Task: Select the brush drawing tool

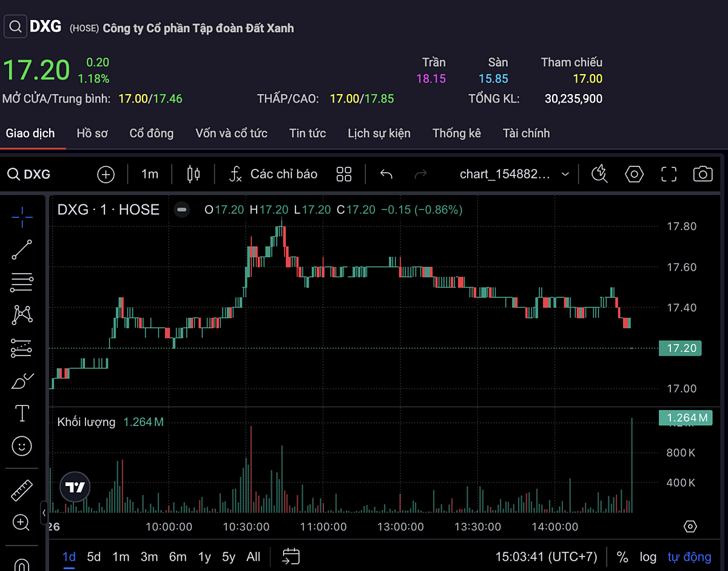Action: (22, 381)
